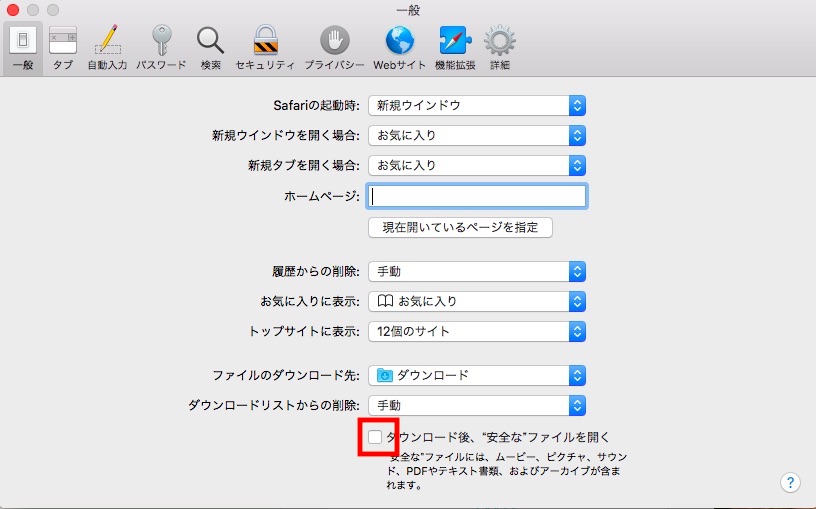This screenshot has height=509, width=816.
Task: Open the 一般 (General) preferences pane
Action: [x=23, y=48]
